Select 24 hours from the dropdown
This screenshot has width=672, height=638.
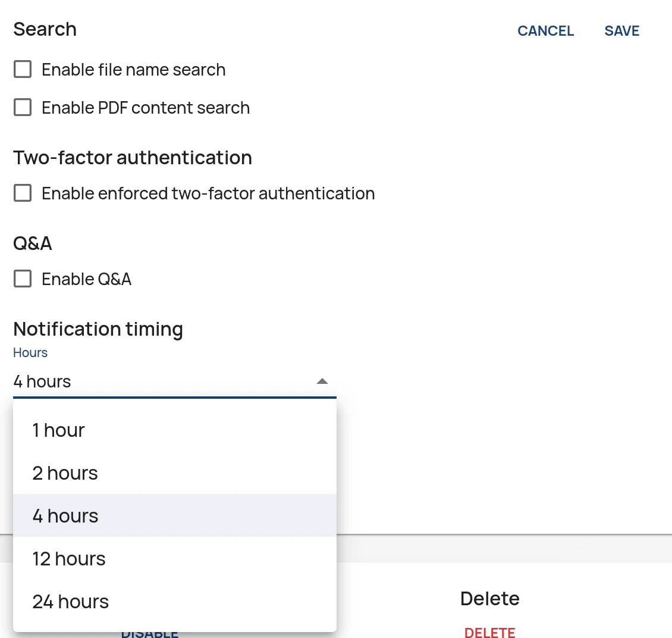pos(70,601)
